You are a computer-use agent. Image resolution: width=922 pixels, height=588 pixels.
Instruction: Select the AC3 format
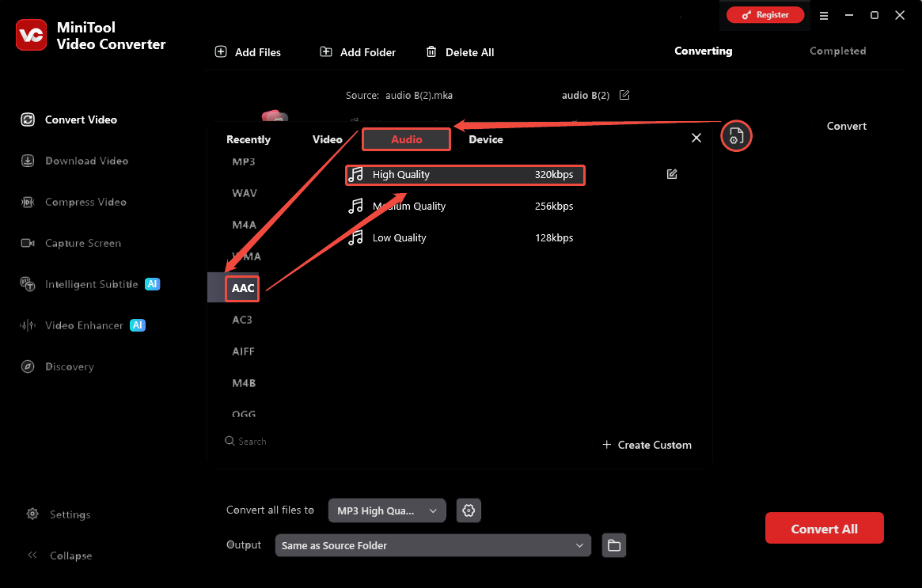click(x=241, y=320)
